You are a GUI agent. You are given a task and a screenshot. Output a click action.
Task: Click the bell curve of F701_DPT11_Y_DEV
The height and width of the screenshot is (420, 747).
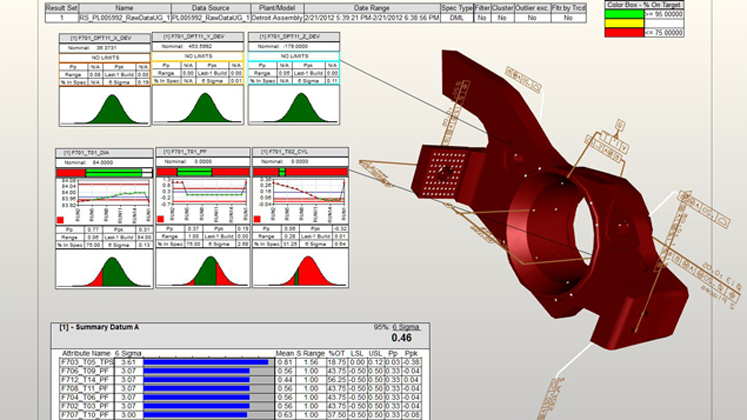coord(205,108)
